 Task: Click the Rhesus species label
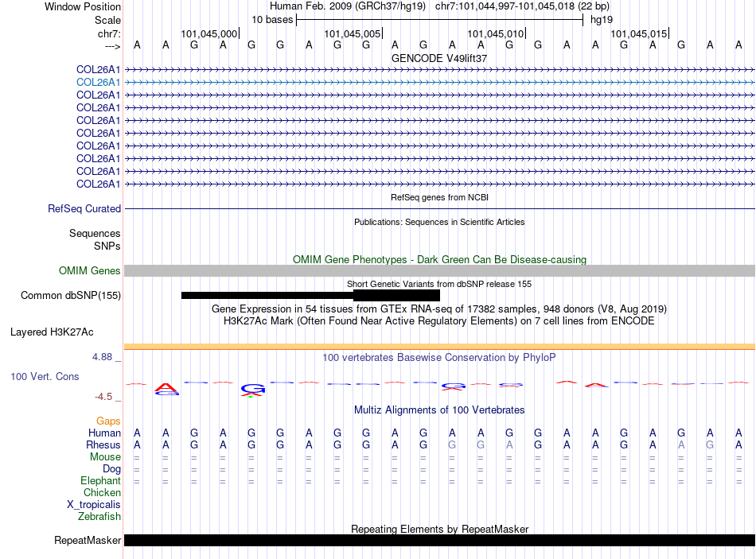pos(103,444)
